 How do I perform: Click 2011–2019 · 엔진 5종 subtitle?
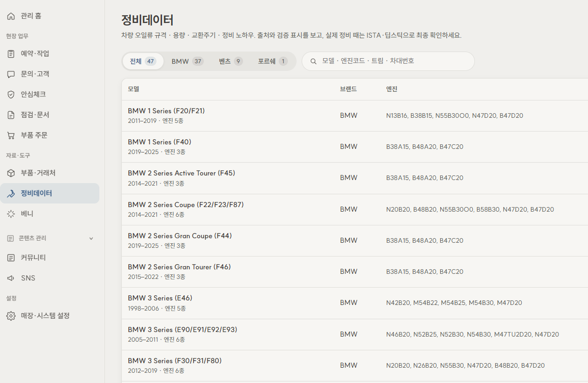click(155, 121)
